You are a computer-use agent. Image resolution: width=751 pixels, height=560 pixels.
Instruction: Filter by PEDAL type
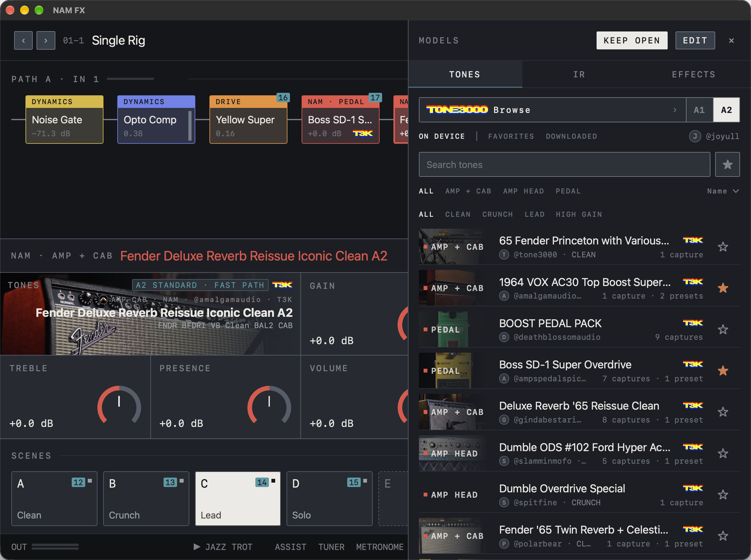coord(568,191)
